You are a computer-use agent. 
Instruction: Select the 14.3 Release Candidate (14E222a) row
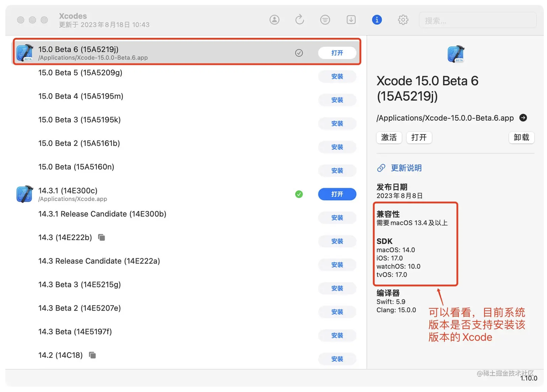(x=187, y=265)
